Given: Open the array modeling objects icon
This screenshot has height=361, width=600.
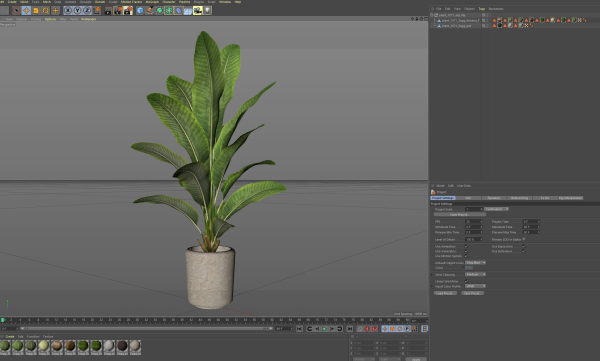Looking at the screenshot, I should (169, 10).
